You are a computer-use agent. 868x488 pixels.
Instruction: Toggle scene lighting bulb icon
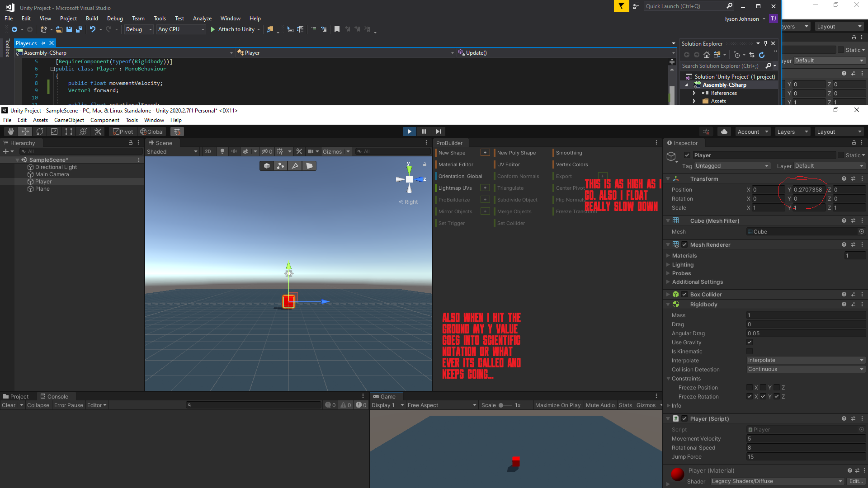(222, 151)
